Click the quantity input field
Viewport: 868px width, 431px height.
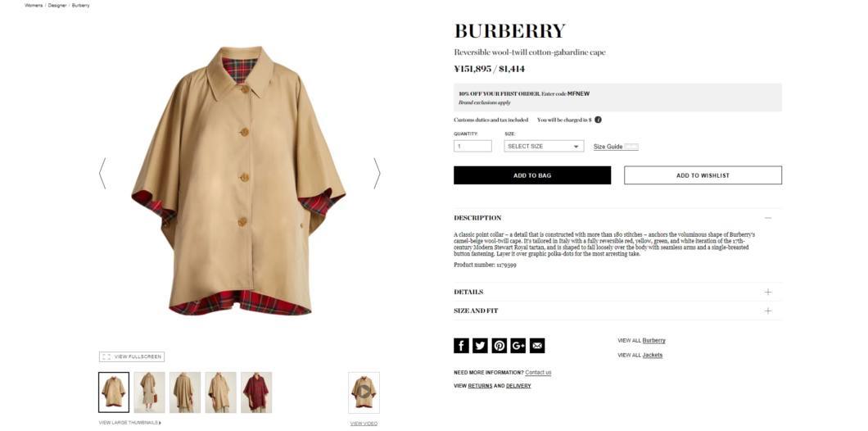point(472,146)
